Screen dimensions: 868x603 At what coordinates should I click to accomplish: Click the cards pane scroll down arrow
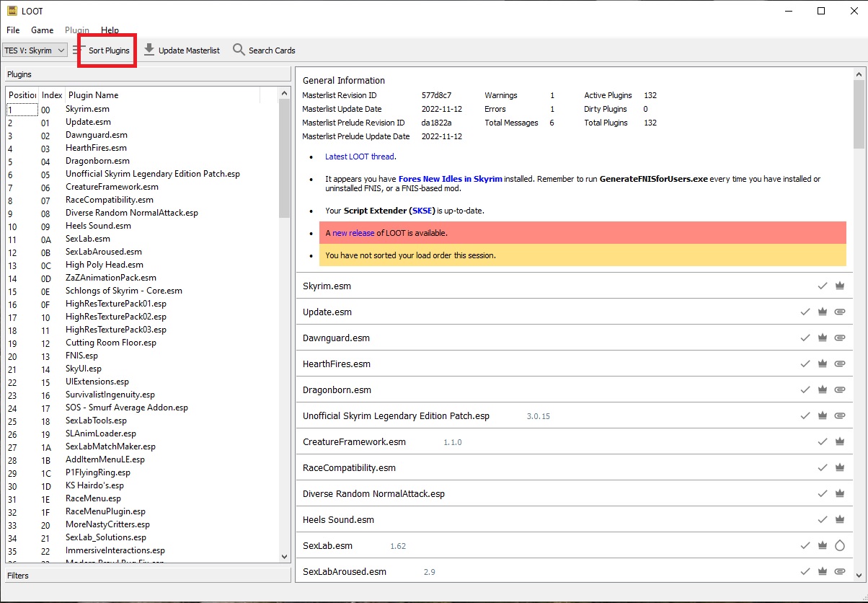click(859, 576)
